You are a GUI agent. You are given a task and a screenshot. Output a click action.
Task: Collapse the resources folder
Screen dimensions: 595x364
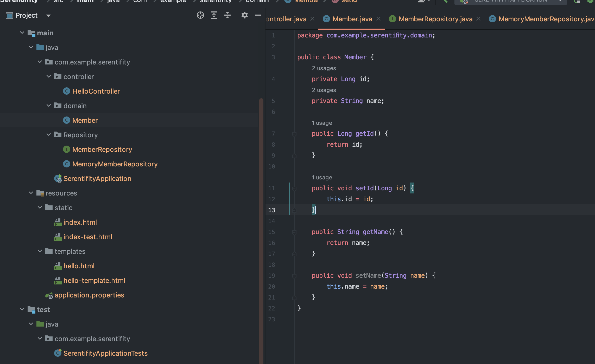tap(31, 193)
